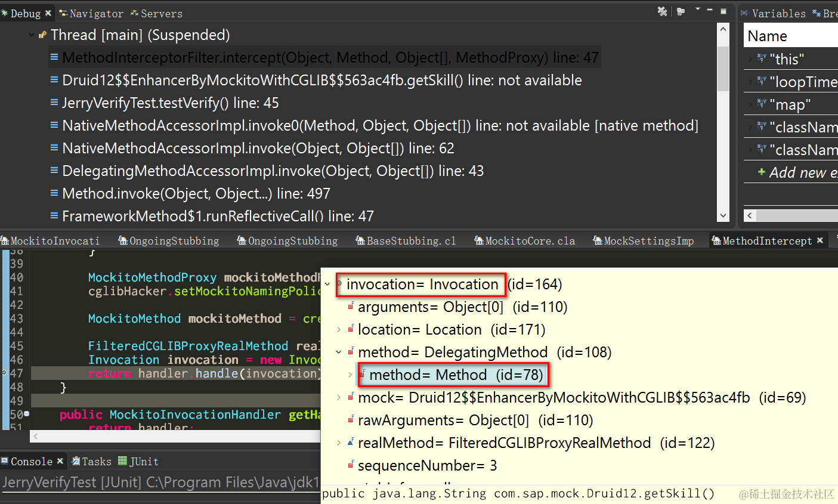Image resolution: width=838 pixels, height=504 pixels.
Task: Select Thread [main] (Suspended) entry
Action: pyautogui.click(x=140, y=35)
